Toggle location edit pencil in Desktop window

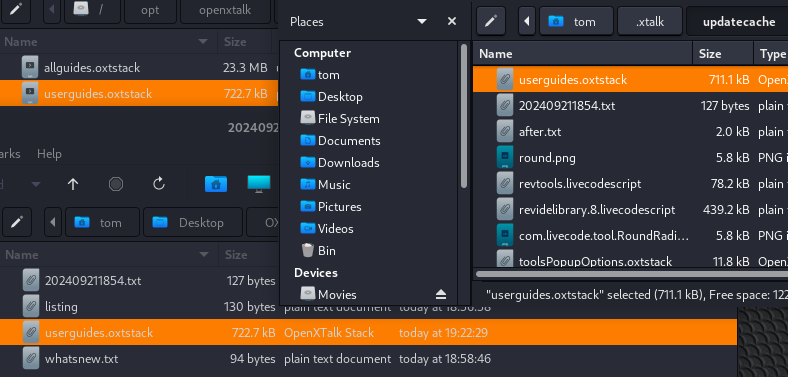click(x=18, y=222)
